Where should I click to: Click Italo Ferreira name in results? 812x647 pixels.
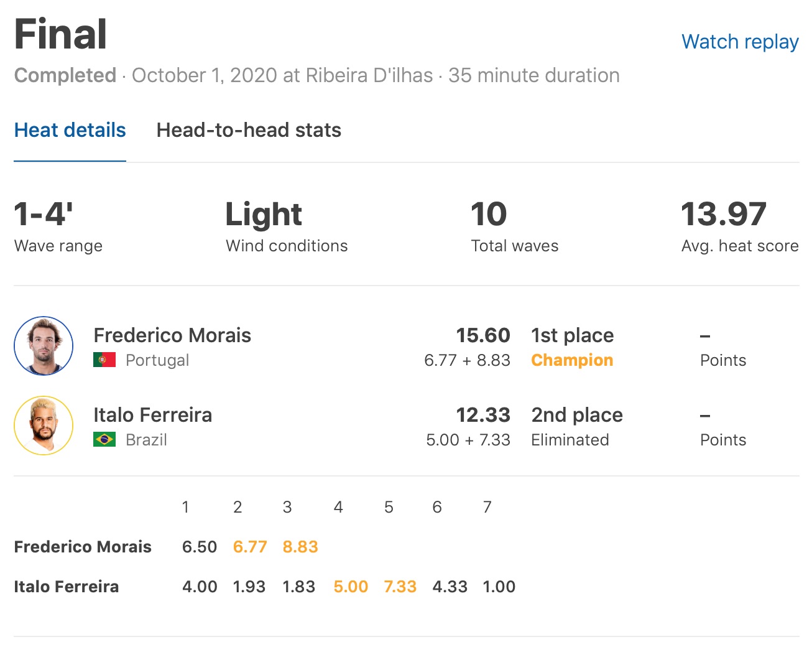(x=152, y=415)
